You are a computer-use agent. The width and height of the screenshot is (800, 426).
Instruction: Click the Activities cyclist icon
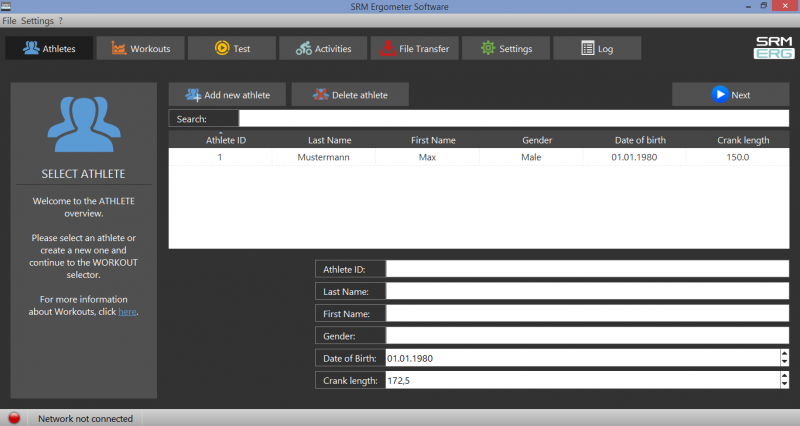pyautogui.click(x=304, y=48)
